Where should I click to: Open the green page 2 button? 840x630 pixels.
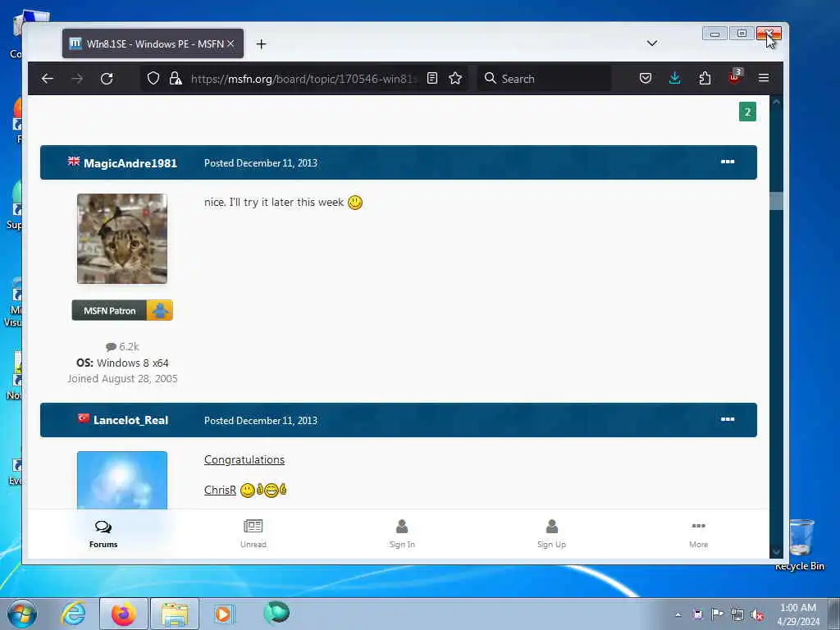point(747,112)
